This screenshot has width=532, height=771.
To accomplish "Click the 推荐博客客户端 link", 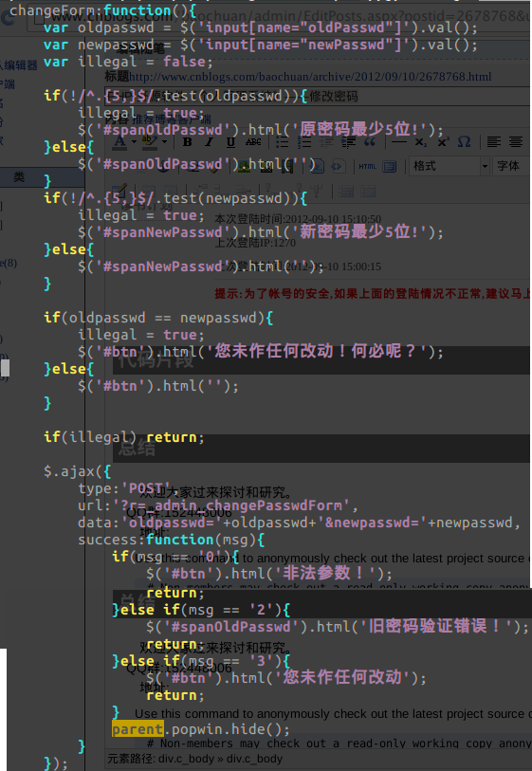I will pyautogui.click(x=172, y=119).
